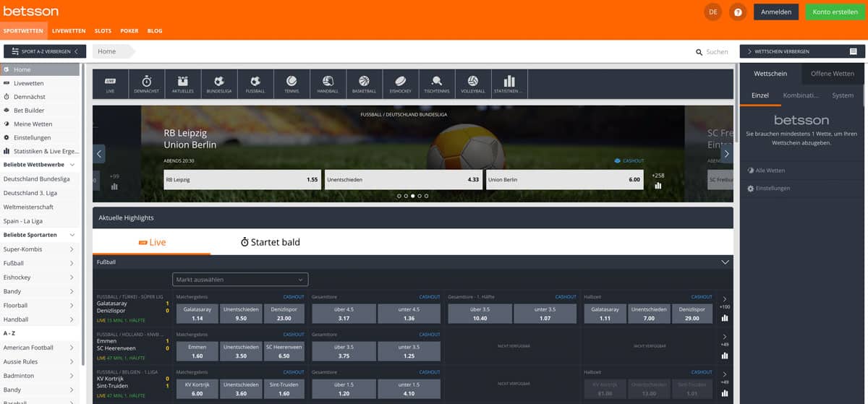Screen dimensions: 868x404
Task: Click Bet Builder sidebar icon
Action: [7, 111]
